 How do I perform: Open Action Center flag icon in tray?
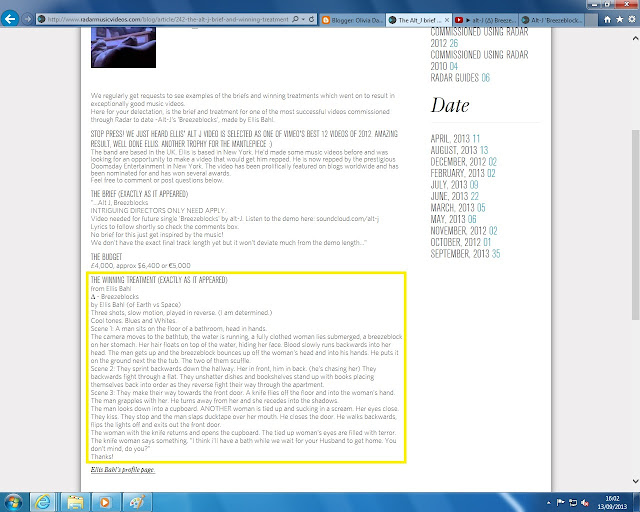[x=560, y=502]
